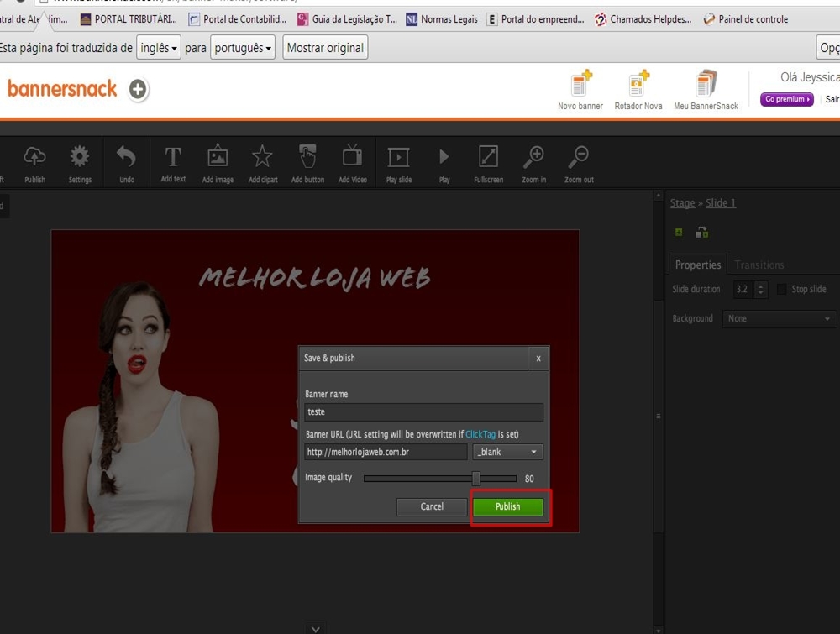Click the plus icon beside bannersnack logo
Screen dimensions: 840x634
click(x=138, y=89)
